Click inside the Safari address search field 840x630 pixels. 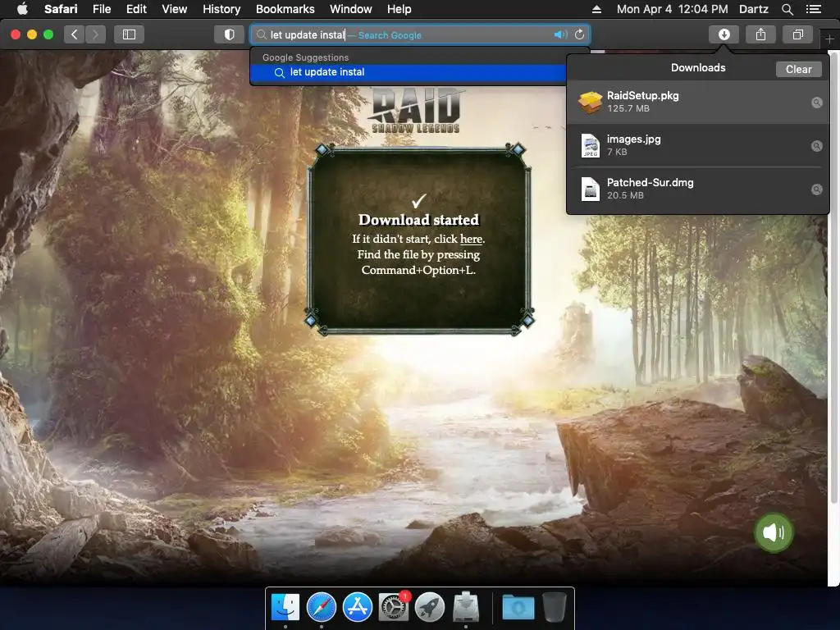pos(420,34)
